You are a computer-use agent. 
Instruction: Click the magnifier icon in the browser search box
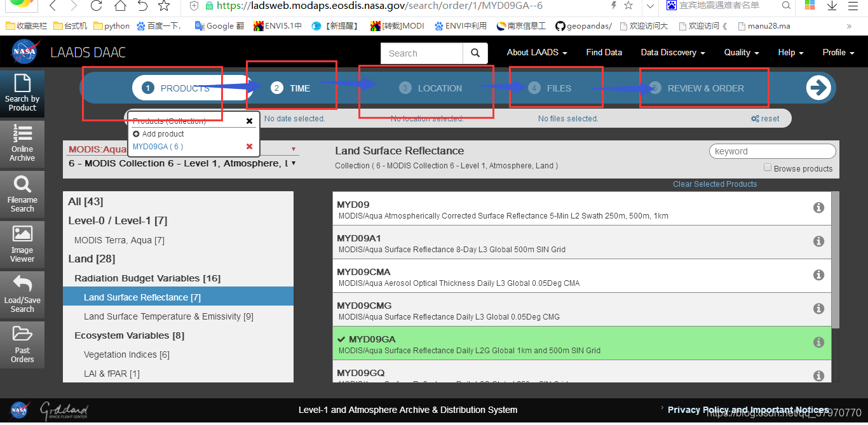point(786,5)
